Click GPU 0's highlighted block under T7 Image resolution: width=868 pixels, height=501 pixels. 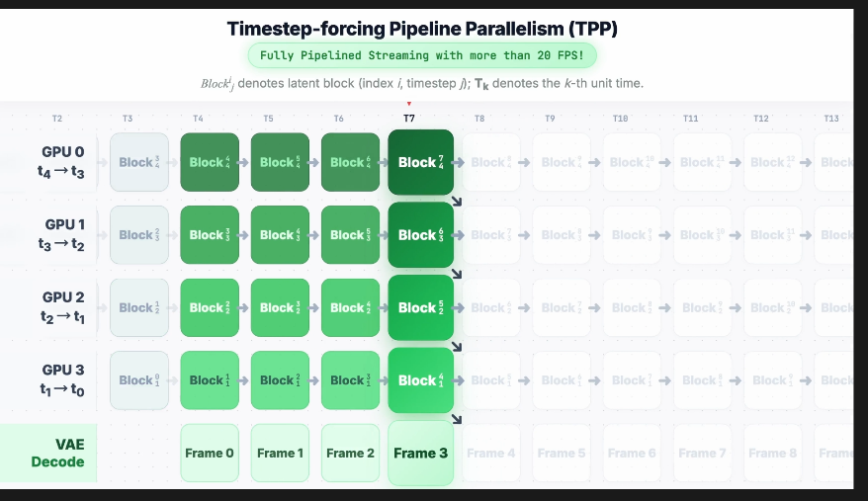coord(420,162)
